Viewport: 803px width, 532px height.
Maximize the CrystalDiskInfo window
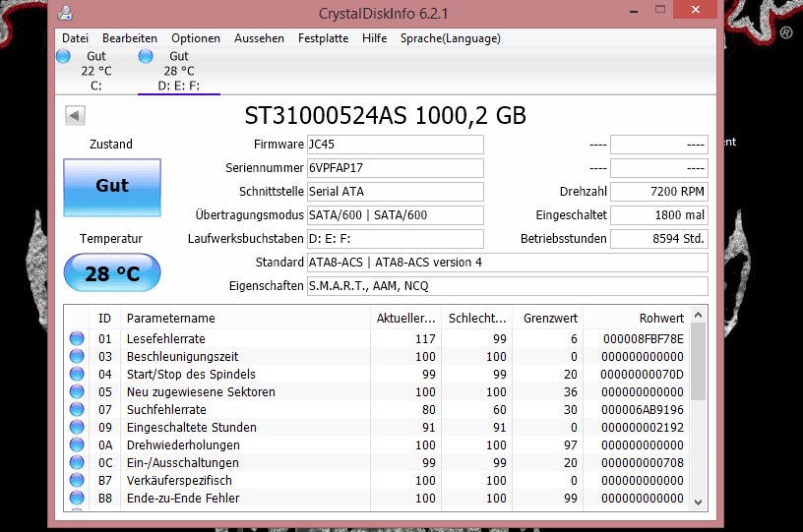660,9
